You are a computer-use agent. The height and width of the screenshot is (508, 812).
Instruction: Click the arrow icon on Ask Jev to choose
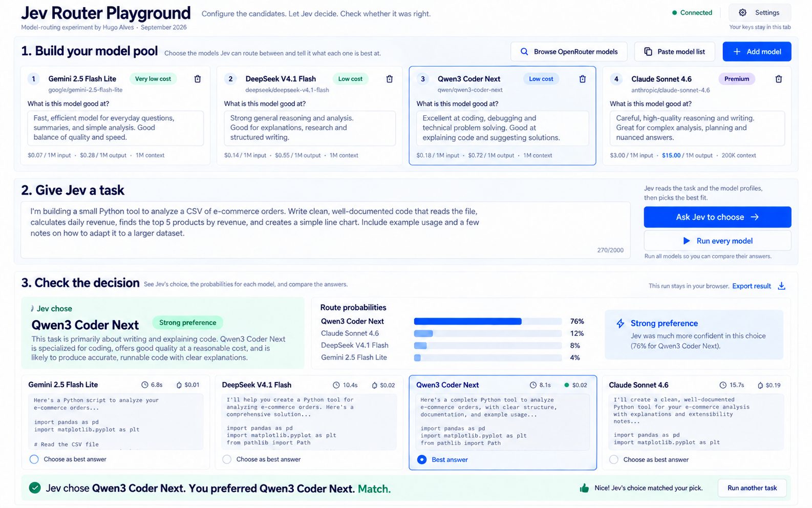point(755,217)
